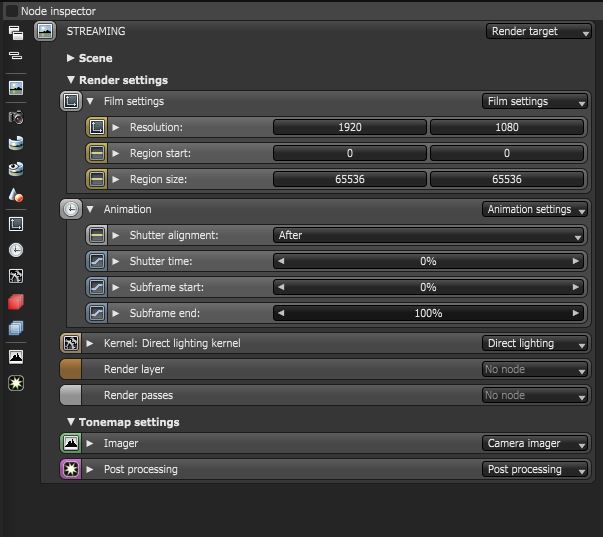Click the clock icon in the left sidebar

15,250
